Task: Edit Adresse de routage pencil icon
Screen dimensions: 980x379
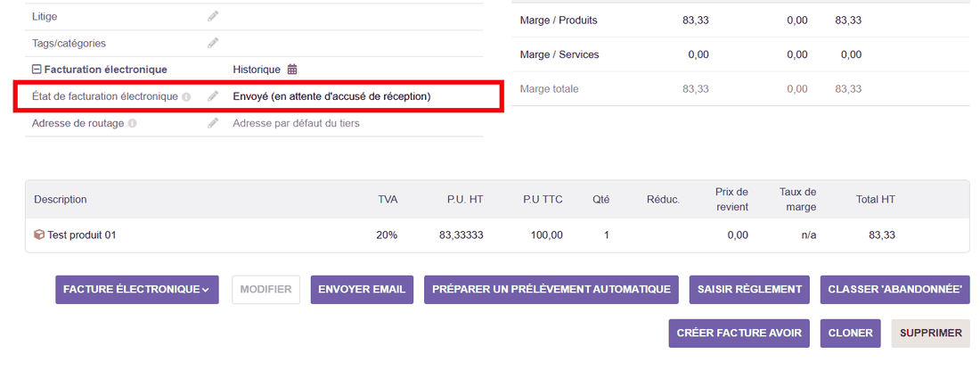Action: point(213,123)
